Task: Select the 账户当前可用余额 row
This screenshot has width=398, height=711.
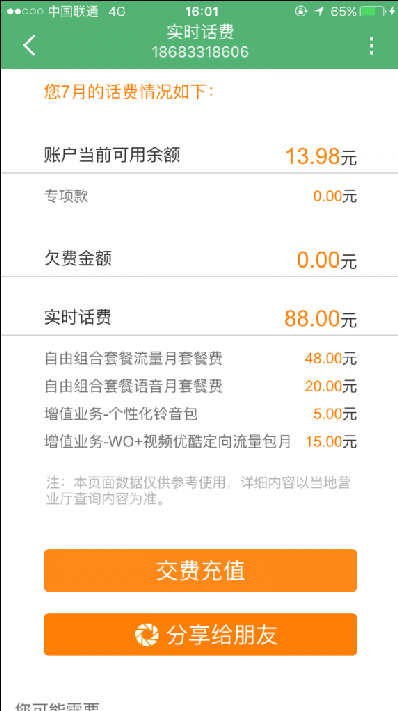Action: (199, 156)
